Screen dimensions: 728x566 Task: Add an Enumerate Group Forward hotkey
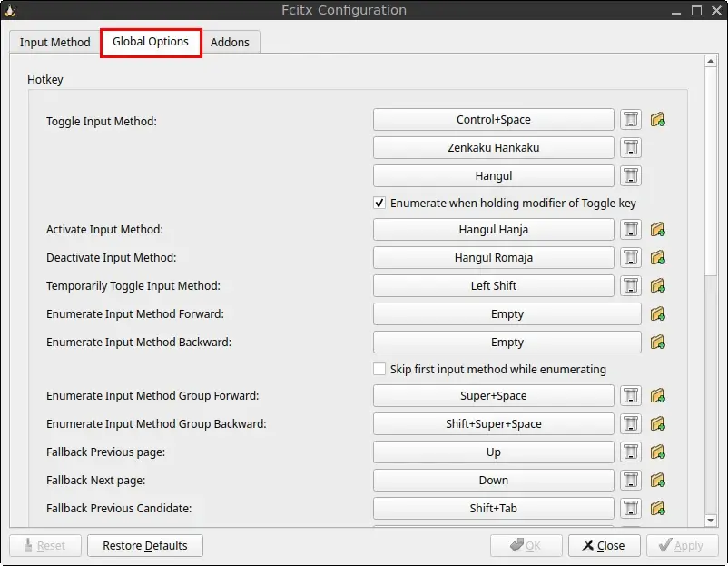coord(657,396)
